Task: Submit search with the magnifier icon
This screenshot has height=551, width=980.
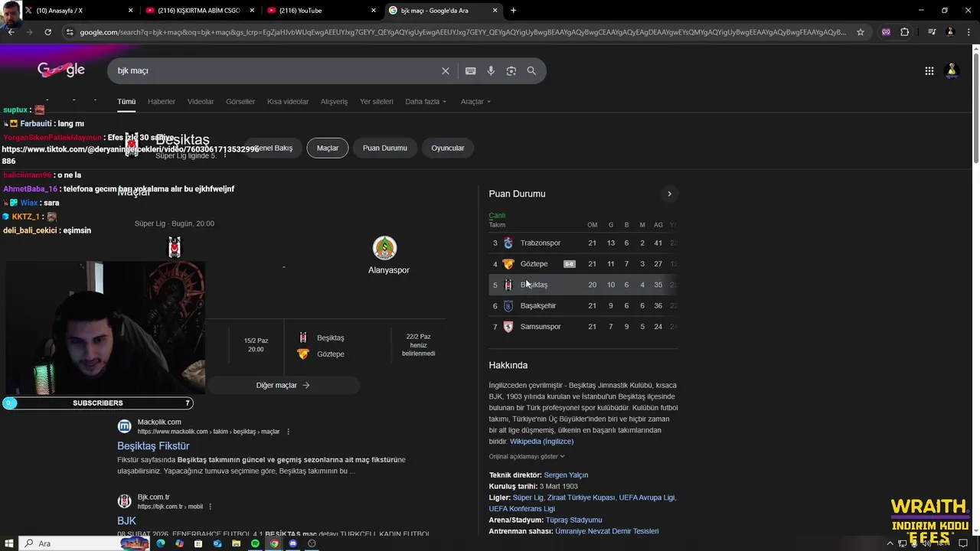Action: [x=531, y=70]
